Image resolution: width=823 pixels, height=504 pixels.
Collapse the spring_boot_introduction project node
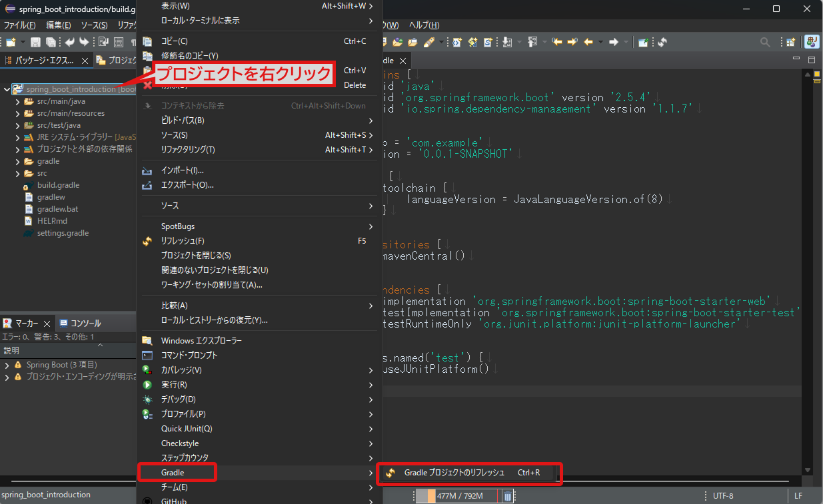point(7,89)
